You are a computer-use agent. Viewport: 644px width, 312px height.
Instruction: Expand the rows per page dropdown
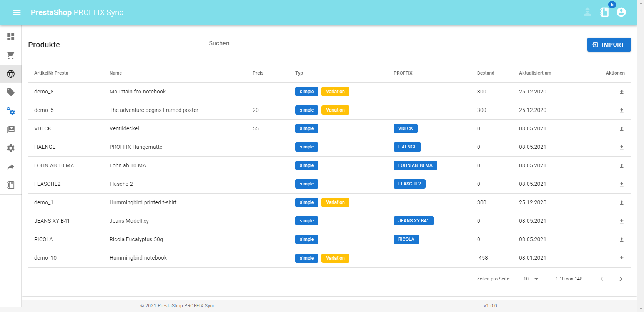click(532, 279)
